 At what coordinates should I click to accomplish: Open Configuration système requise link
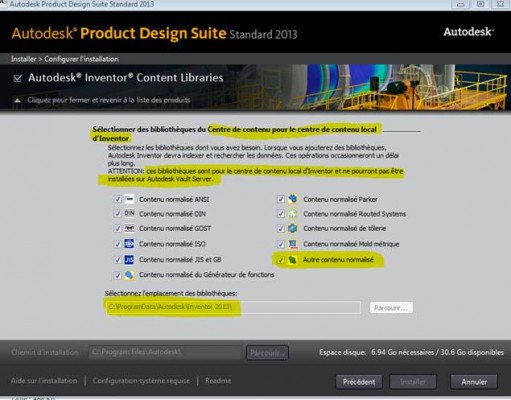pyautogui.click(x=141, y=381)
